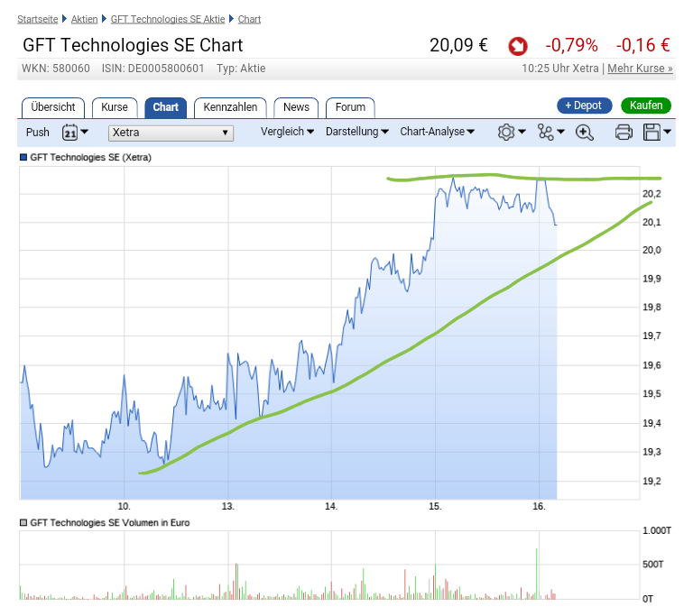Click the Typ: Aktie text

click(241, 69)
